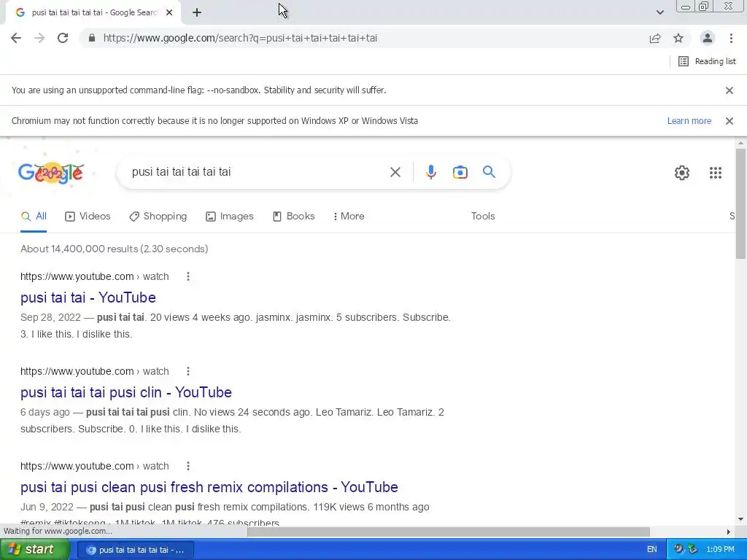Search by image camera icon

(x=460, y=172)
